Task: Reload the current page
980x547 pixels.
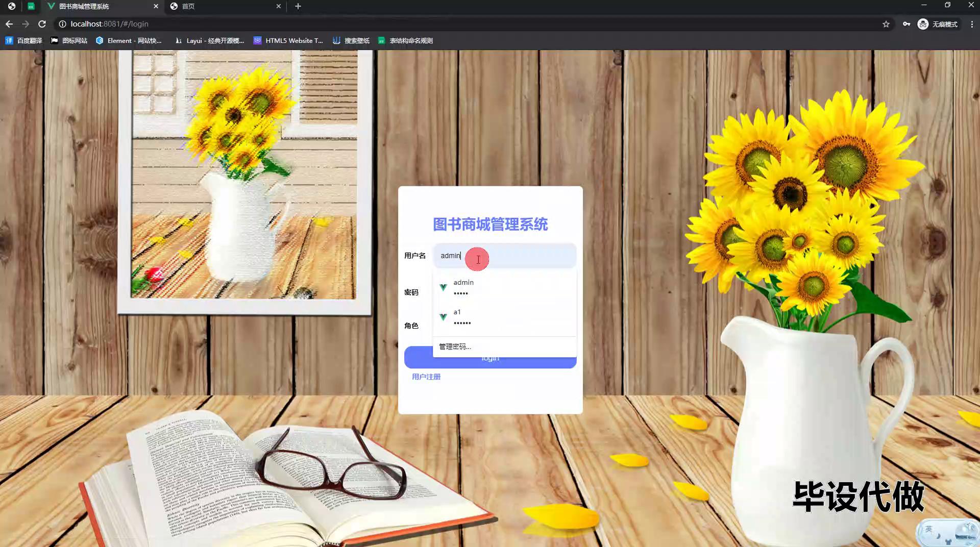Action: tap(42, 24)
